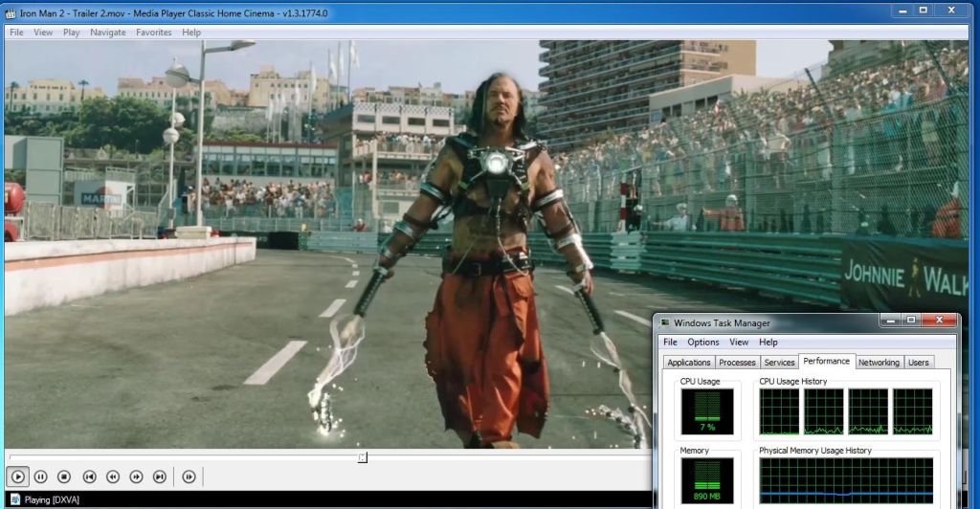Maximize the Windows Task Manager window
Screen dimensions: 980x509
point(911,321)
